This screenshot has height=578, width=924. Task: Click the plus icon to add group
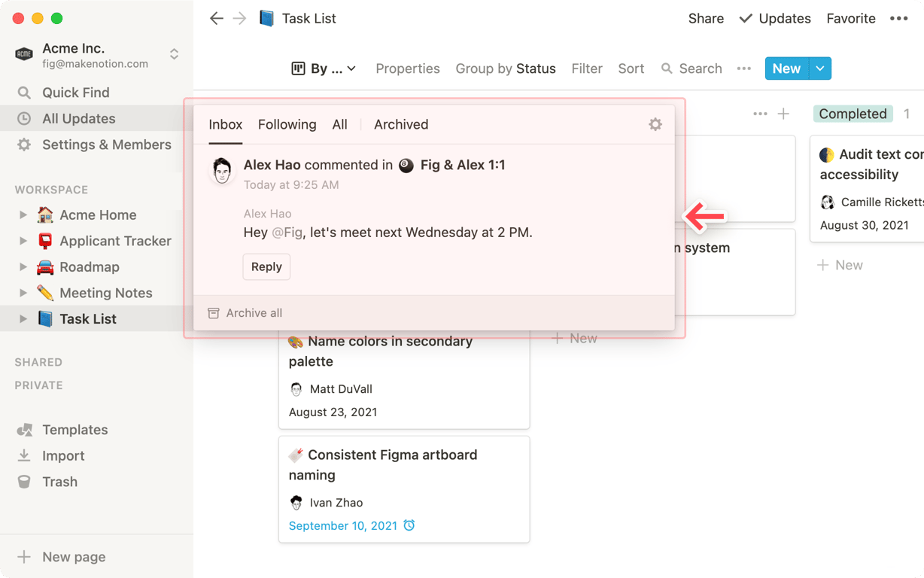[x=783, y=114]
